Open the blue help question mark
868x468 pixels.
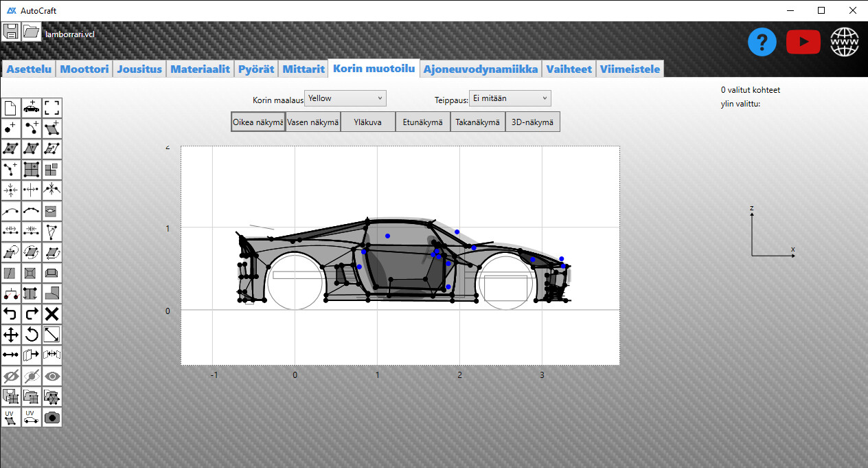point(762,43)
